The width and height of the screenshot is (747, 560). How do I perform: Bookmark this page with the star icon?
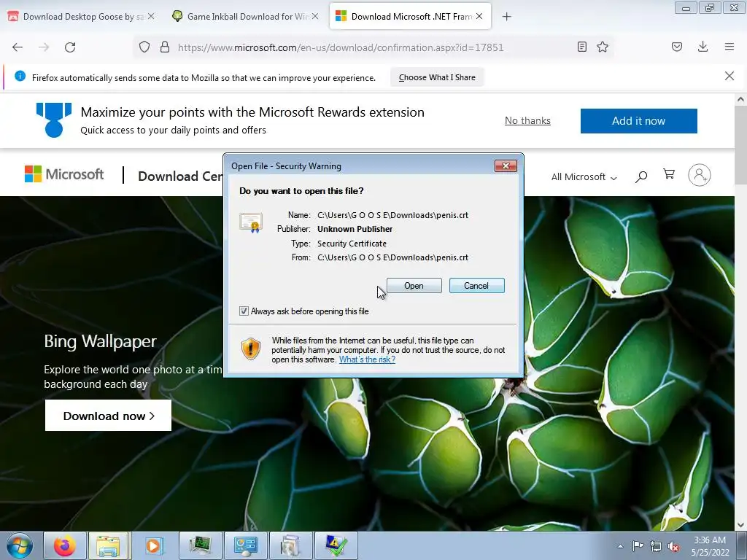point(603,47)
